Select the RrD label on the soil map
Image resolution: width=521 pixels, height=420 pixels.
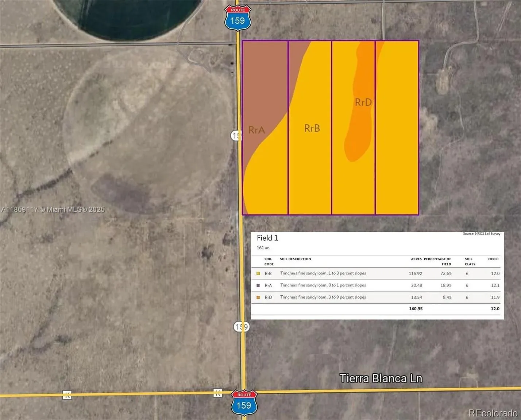pos(363,102)
